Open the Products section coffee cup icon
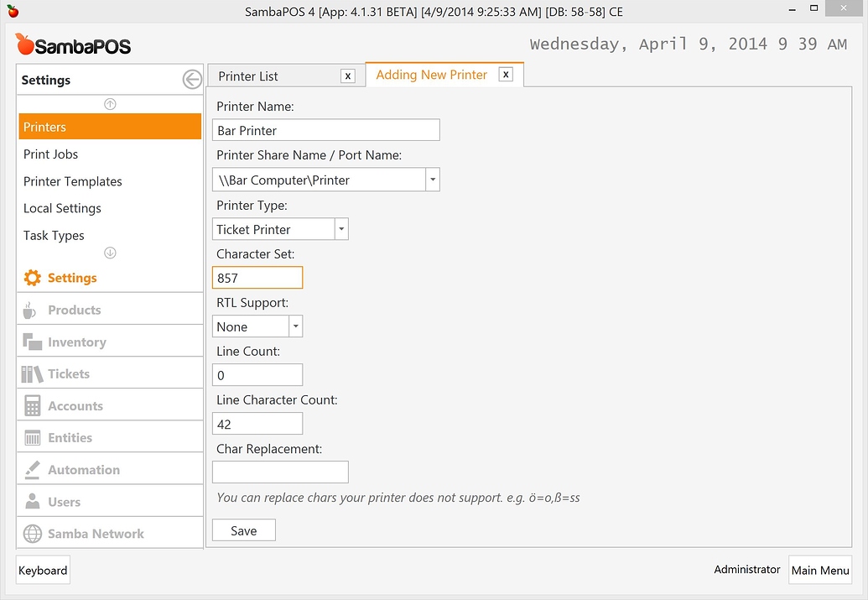Viewport: 868px width, 600px height. pos(31,310)
